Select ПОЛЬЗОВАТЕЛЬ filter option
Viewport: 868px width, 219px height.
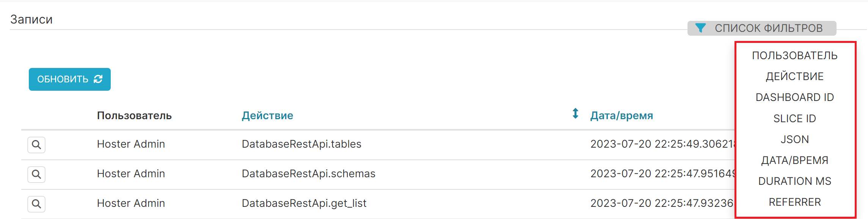pos(795,55)
